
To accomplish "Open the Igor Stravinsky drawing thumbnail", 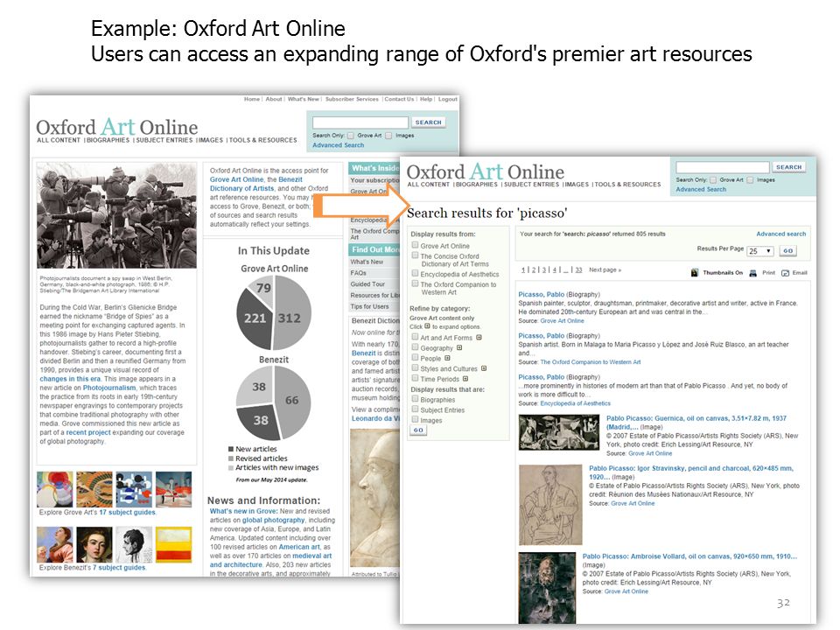I will point(550,505).
